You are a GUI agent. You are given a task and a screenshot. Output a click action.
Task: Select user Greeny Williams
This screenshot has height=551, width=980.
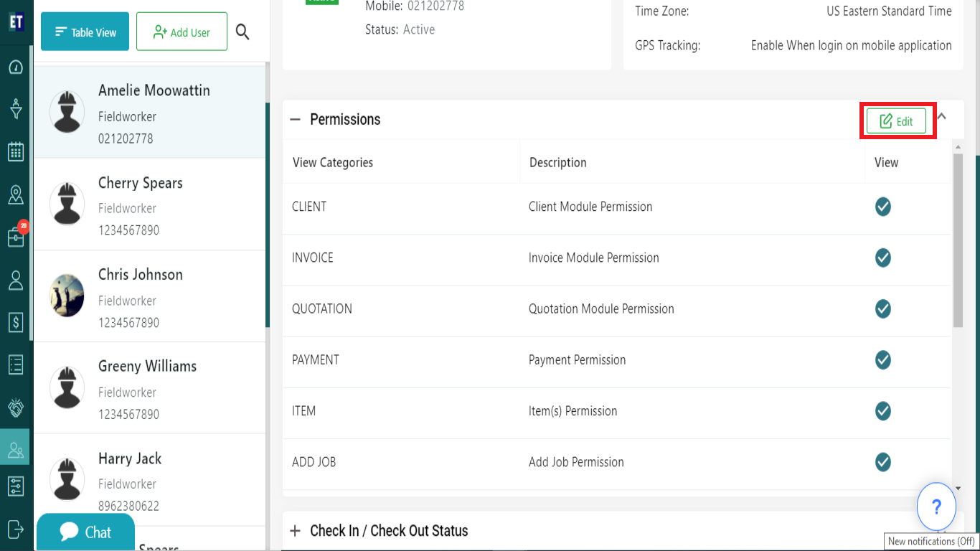pyautogui.click(x=150, y=388)
